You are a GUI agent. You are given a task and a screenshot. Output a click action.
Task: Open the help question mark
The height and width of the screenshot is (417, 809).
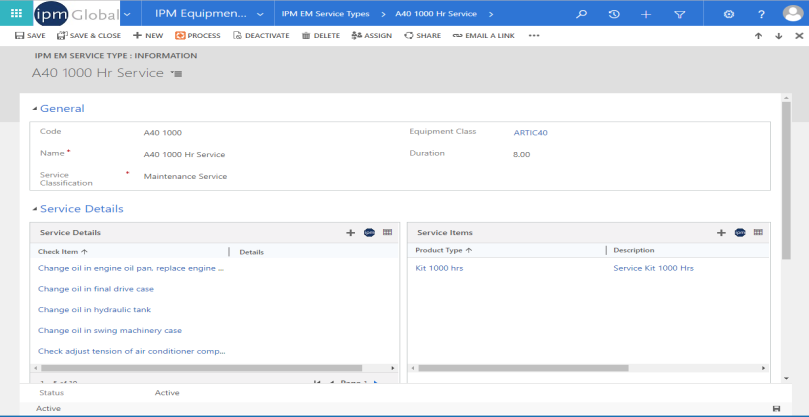pos(761,14)
